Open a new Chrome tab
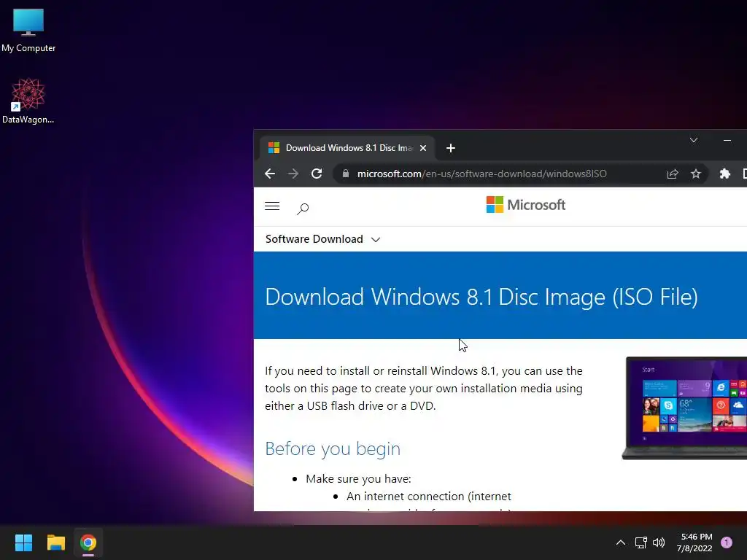The height and width of the screenshot is (560, 747). click(451, 148)
